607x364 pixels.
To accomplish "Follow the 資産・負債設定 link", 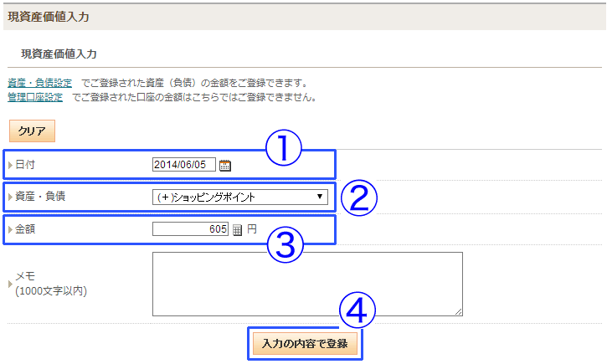I will pos(40,83).
